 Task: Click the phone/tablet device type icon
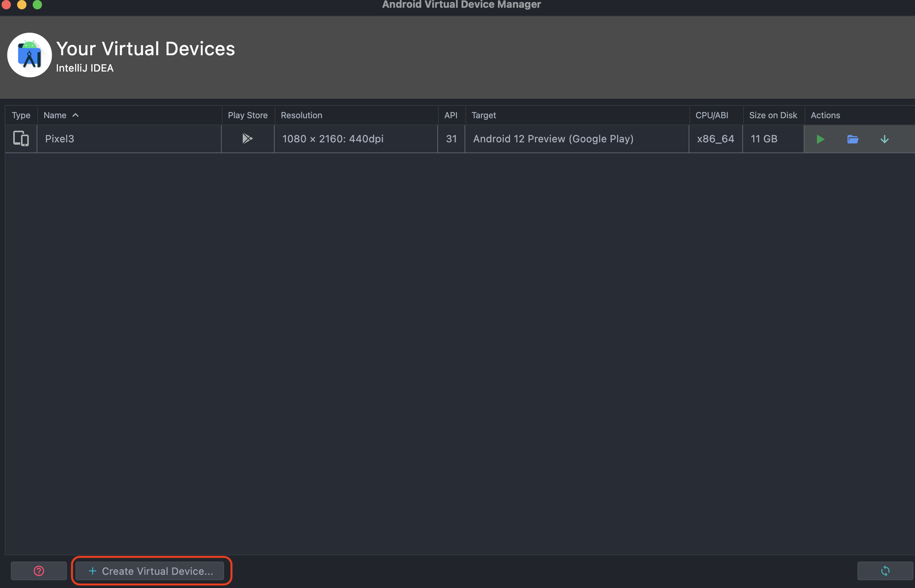click(x=21, y=138)
